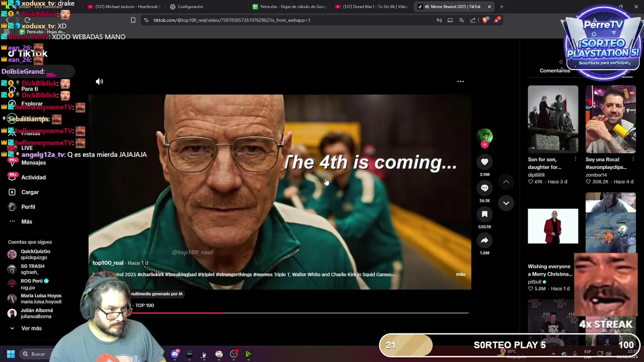Open the SG TRASH followed account
644x362 pixels.
32,269
